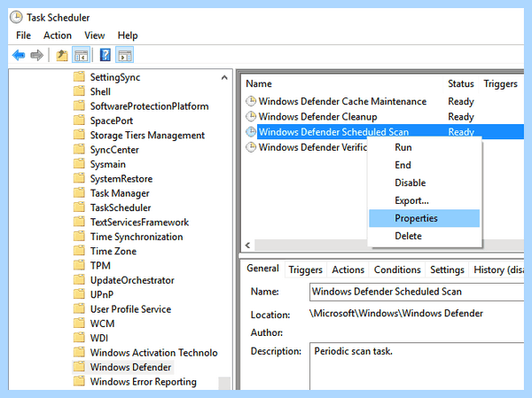
Task: Select the Time Synchronization tree folder
Action: pyautogui.click(x=137, y=237)
